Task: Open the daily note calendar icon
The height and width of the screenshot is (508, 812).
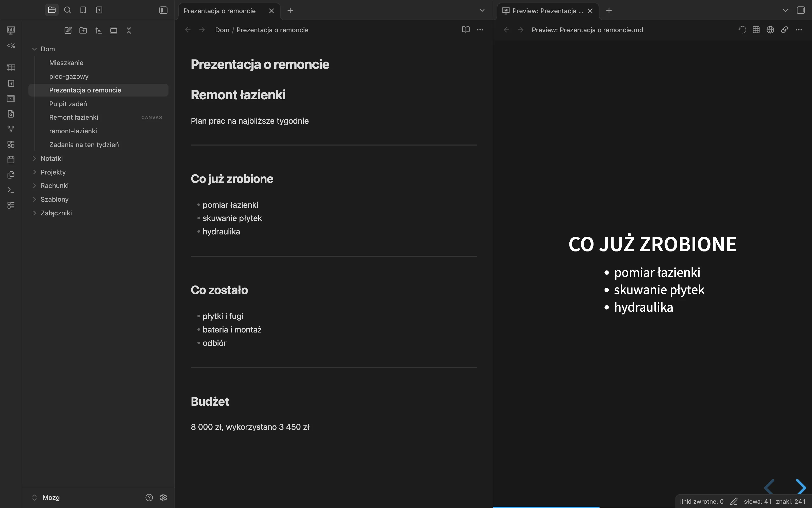Action: [x=11, y=160]
